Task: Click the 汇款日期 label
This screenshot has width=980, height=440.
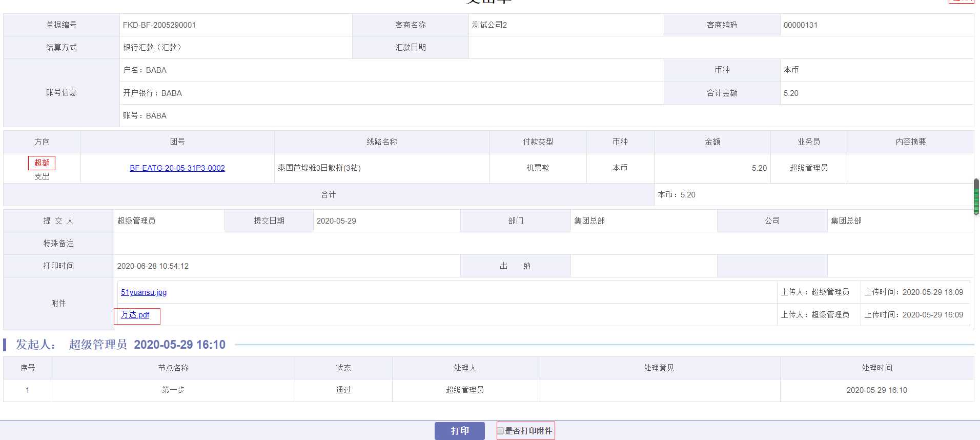Action: tap(411, 48)
